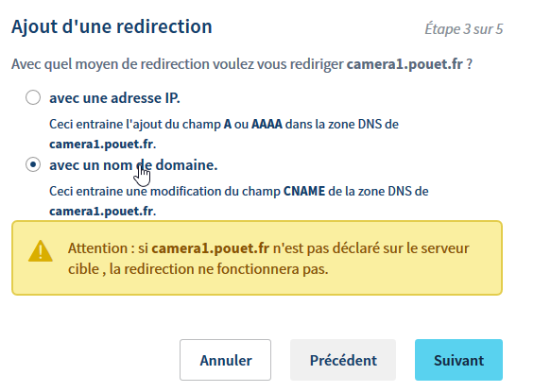
Task: Click the "Ceci entraine l'ajout du champ" description
Action: tap(135, 124)
